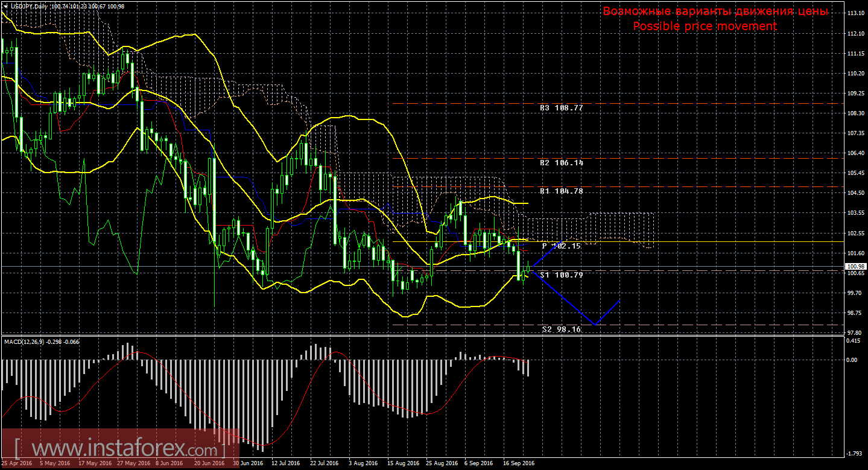Select the S1 100.79 support label
868x470 pixels.
click(x=561, y=275)
